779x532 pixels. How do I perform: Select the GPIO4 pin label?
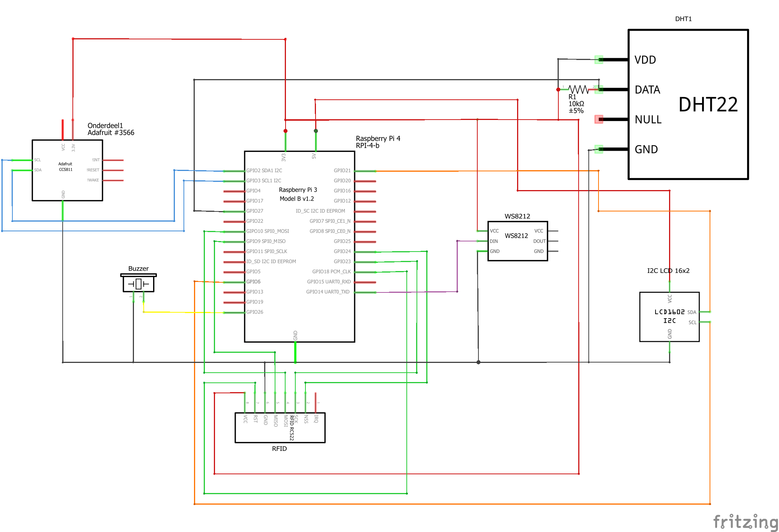[253, 191]
